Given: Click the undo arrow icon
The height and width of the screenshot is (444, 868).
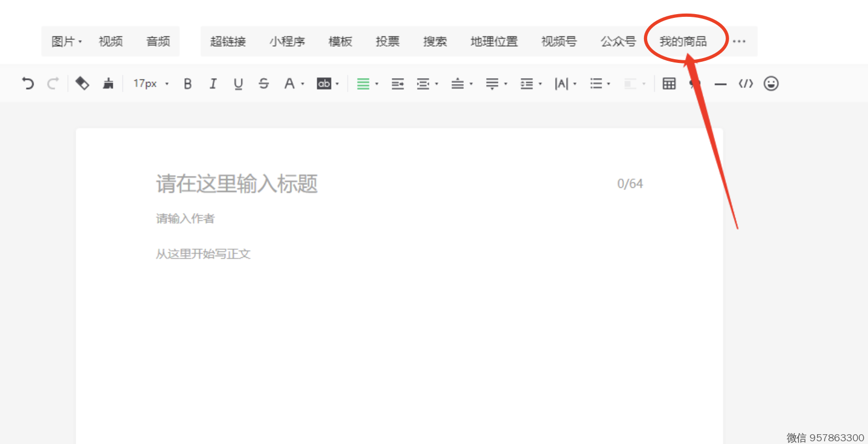Looking at the screenshot, I should click(28, 84).
